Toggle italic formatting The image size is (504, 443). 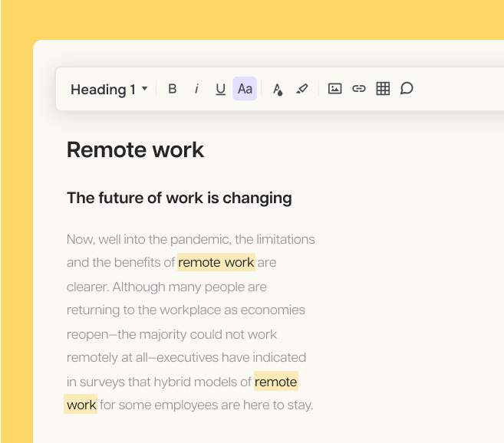[196, 89]
